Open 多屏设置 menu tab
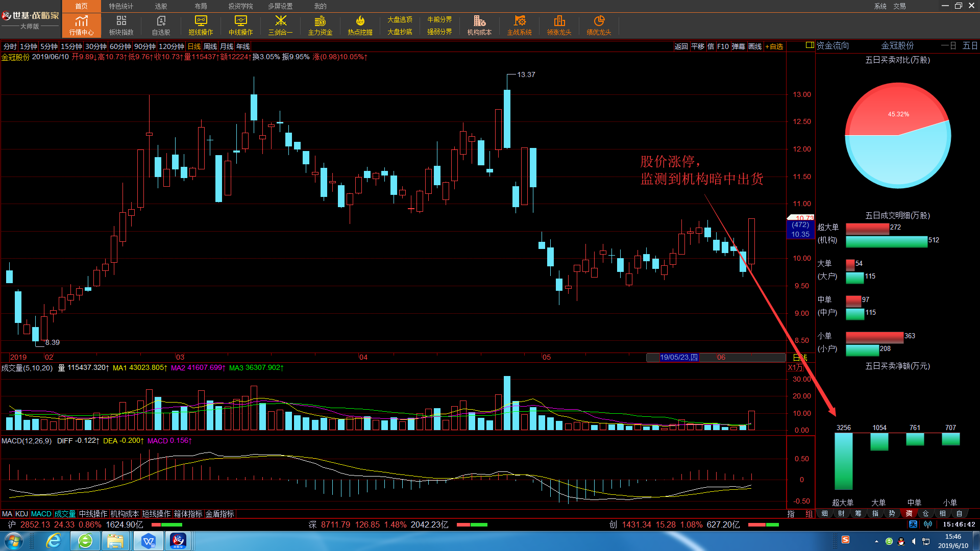The width and height of the screenshot is (980, 551). click(x=280, y=6)
